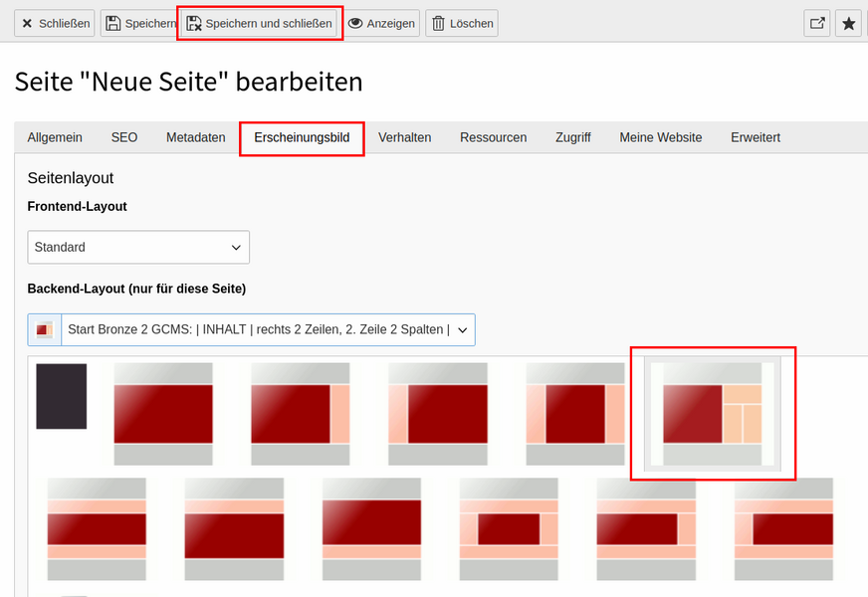
Task: Click the Löschen trash icon button
Action: (462, 23)
